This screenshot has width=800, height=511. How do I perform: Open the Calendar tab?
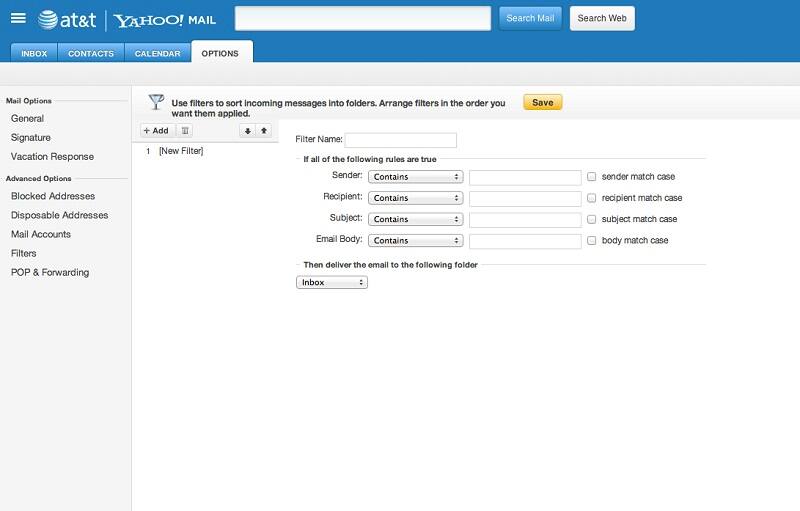tap(158, 53)
